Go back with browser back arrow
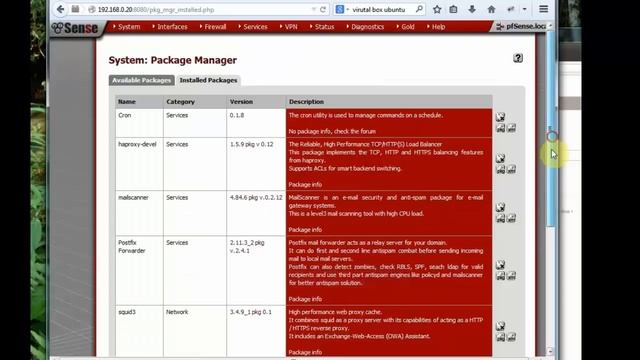This screenshot has width=640, height=360. [x=60, y=9]
